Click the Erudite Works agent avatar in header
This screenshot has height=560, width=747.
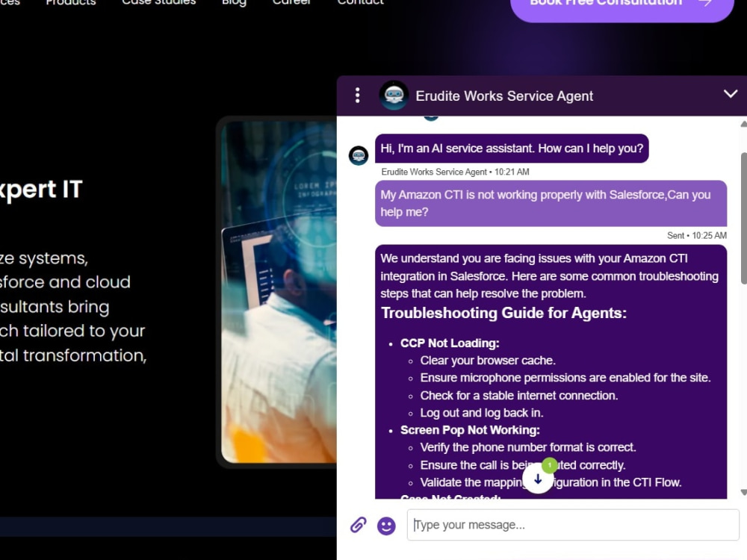[x=394, y=96]
